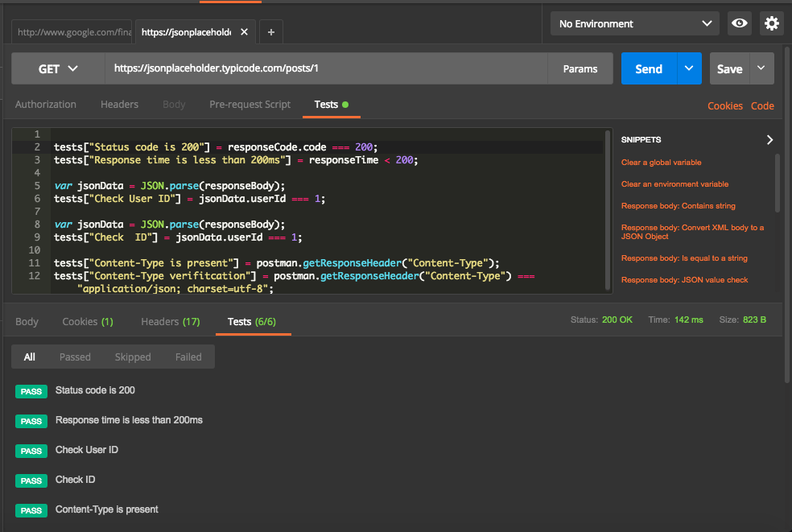Open the Authorization tab
792x532 pixels.
click(x=45, y=105)
